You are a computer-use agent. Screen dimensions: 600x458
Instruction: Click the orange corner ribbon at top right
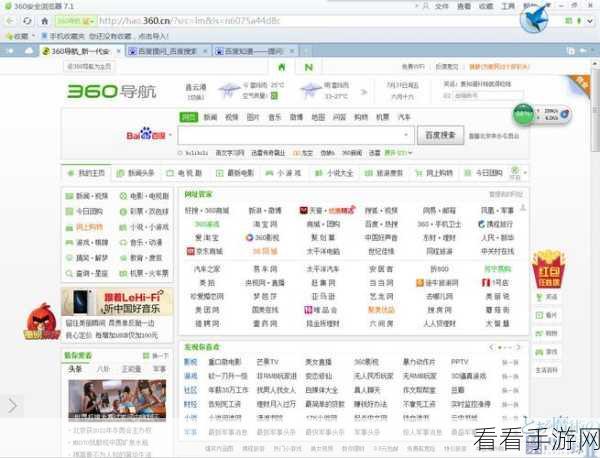578,85
